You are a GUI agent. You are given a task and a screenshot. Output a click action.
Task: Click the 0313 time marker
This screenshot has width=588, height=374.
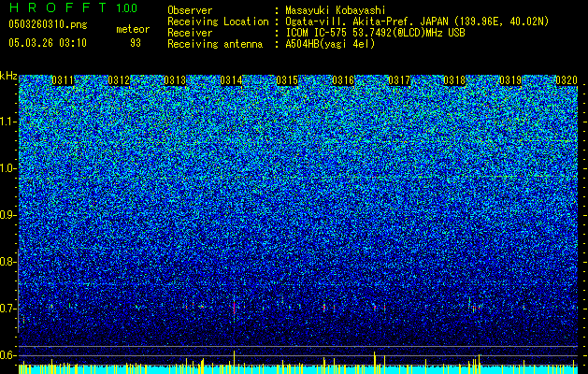(175, 80)
